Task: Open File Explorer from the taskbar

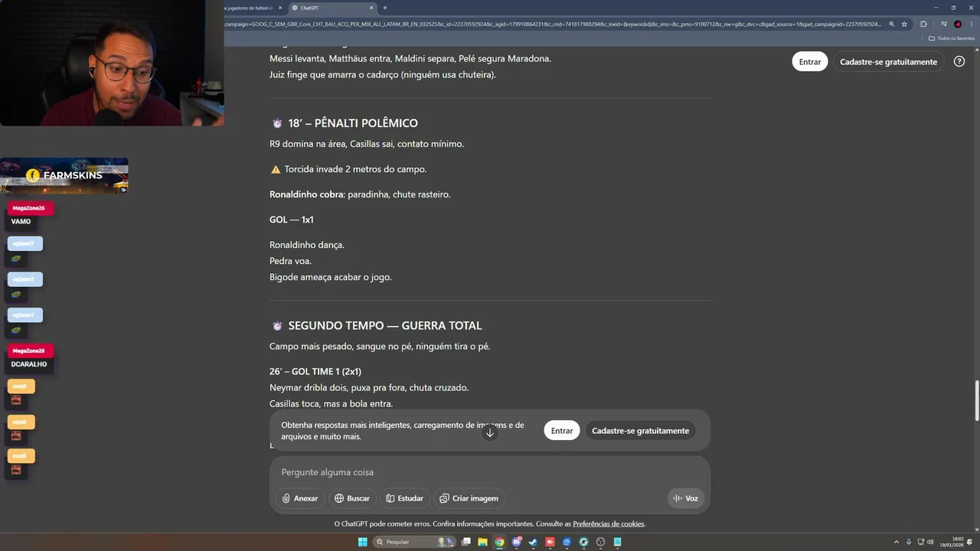Action: tap(482, 542)
